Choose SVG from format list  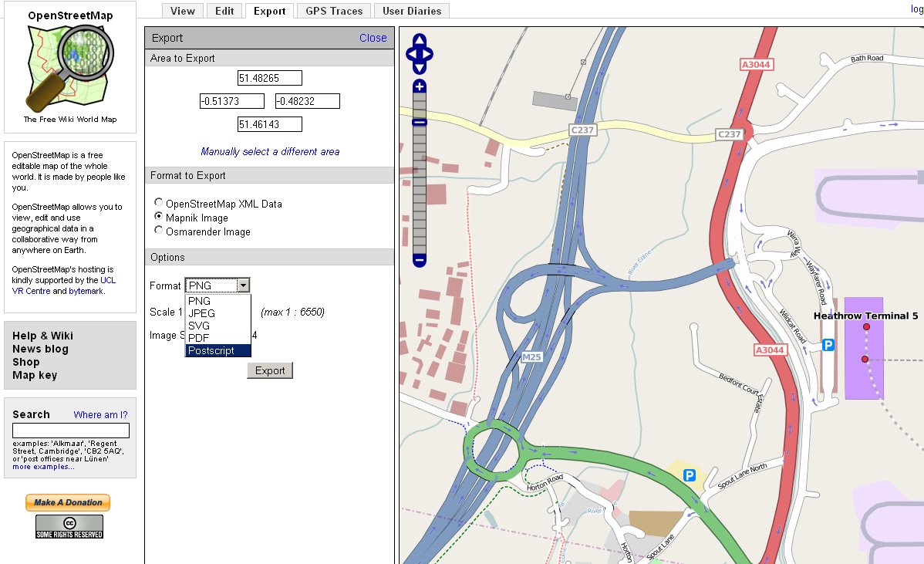tap(218, 326)
